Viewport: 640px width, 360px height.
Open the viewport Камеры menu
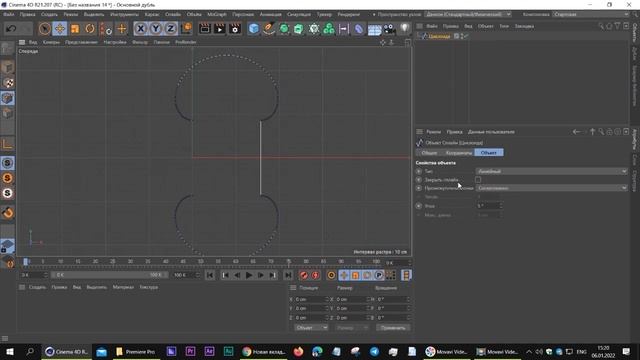coord(51,42)
